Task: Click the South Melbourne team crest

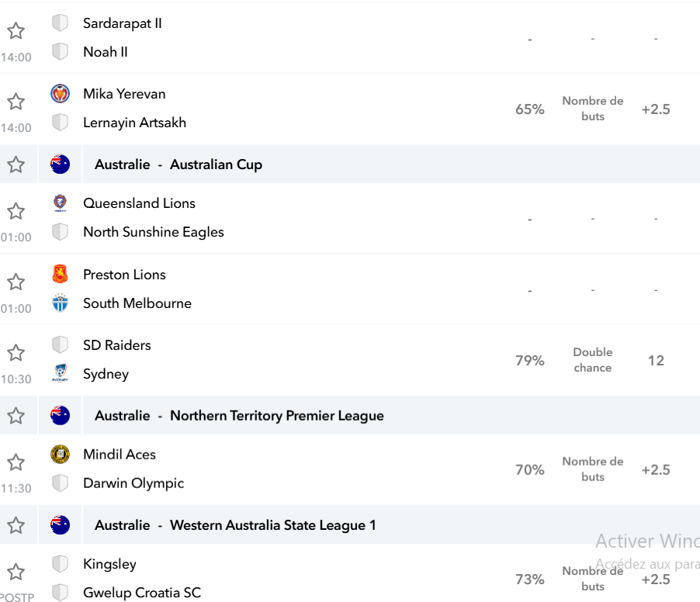Action: tap(60, 303)
